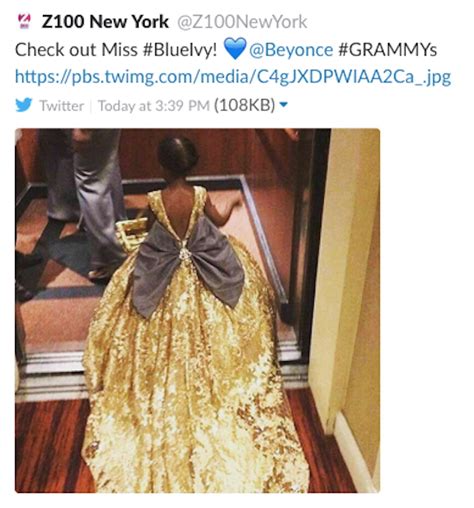Open the Z100 New York sender name
Viewport: 474px width, 508px height.
pyautogui.click(x=105, y=22)
